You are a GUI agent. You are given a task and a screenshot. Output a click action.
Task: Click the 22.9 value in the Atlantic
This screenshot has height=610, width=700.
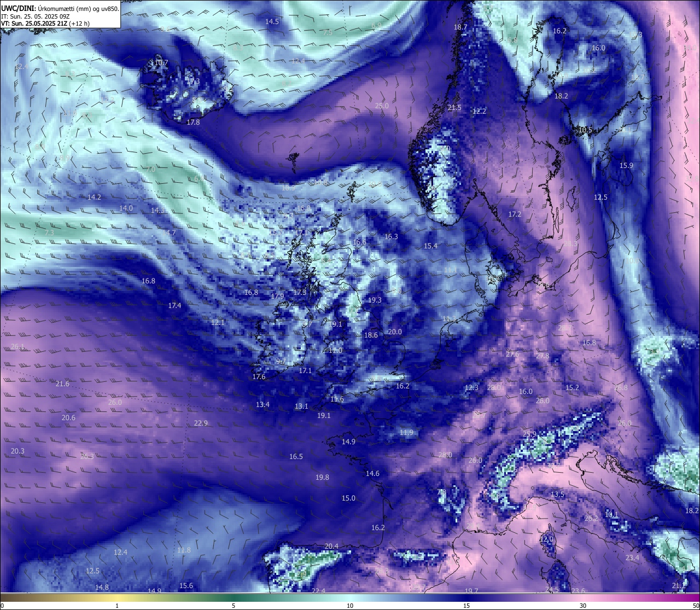[x=201, y=423]
